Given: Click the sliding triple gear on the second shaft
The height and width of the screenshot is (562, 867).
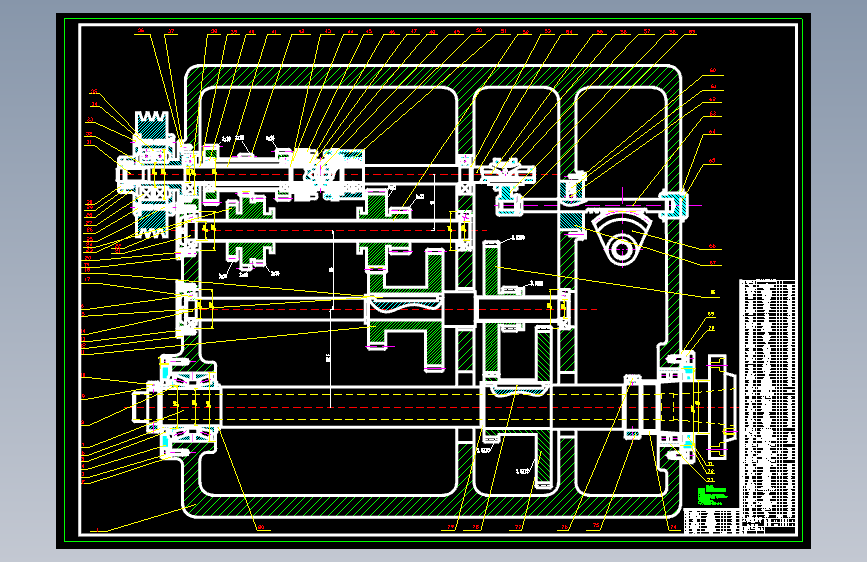Looking at the screenshot, I should coord(250,231).
